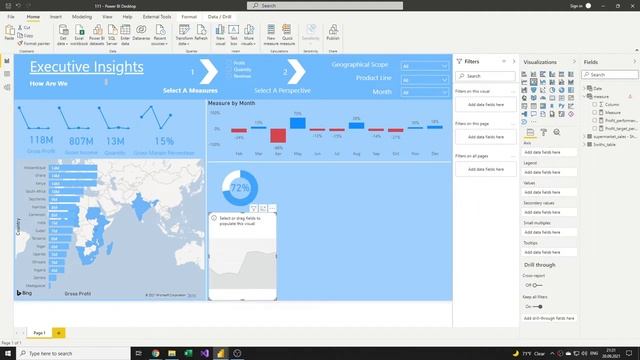Image resolution: width=640 pixels, height=360 pixels.
Task: Open the Analytics magnifier pane icon
Action: [557, 132]
